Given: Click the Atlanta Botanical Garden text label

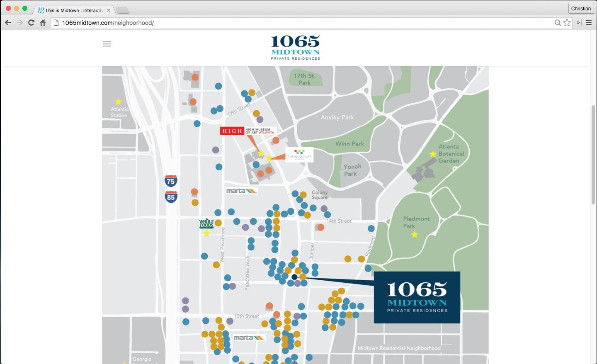Looking at the screenshot, I should pos(451,153).
